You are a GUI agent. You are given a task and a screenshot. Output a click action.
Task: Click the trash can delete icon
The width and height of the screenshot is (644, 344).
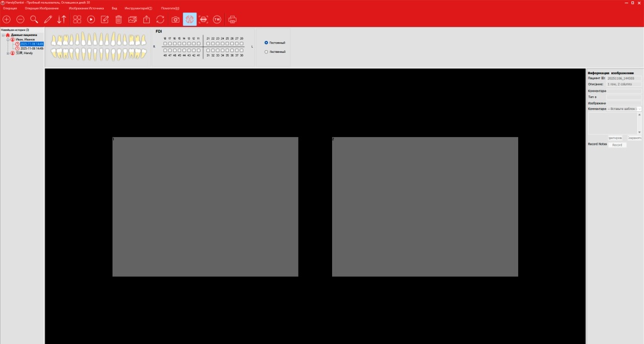118,19
